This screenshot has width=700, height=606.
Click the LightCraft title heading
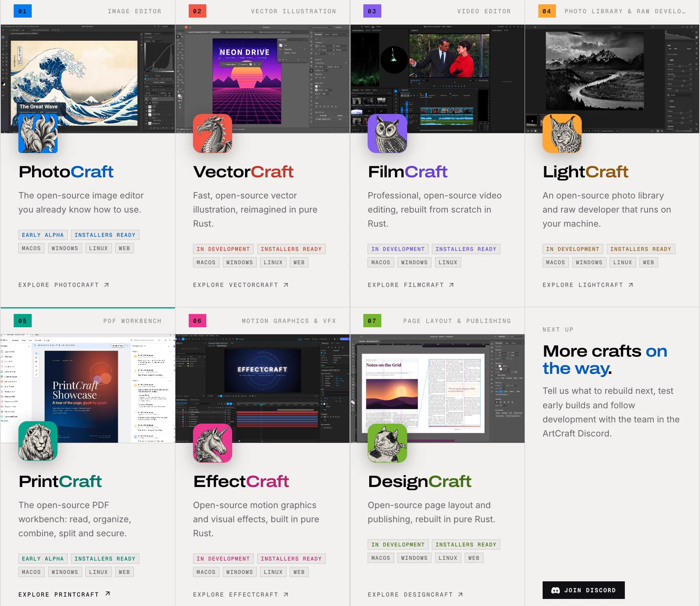tap(586, 172)
